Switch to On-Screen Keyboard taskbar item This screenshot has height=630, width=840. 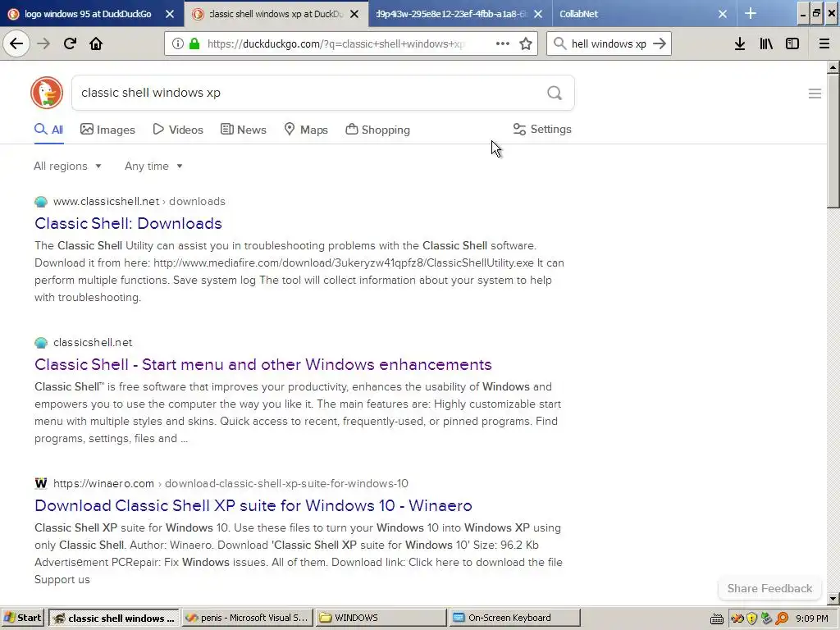tap(515, 618)
